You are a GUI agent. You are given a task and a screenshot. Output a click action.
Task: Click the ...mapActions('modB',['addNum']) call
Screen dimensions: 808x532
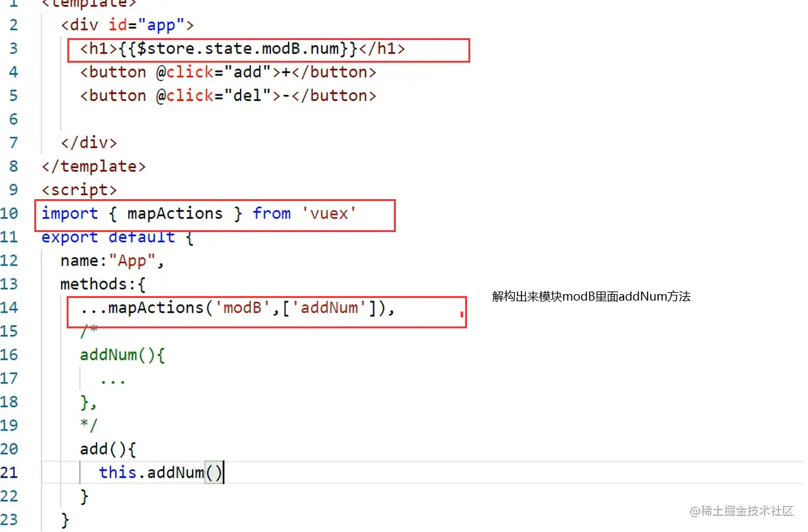click(237, 308)
